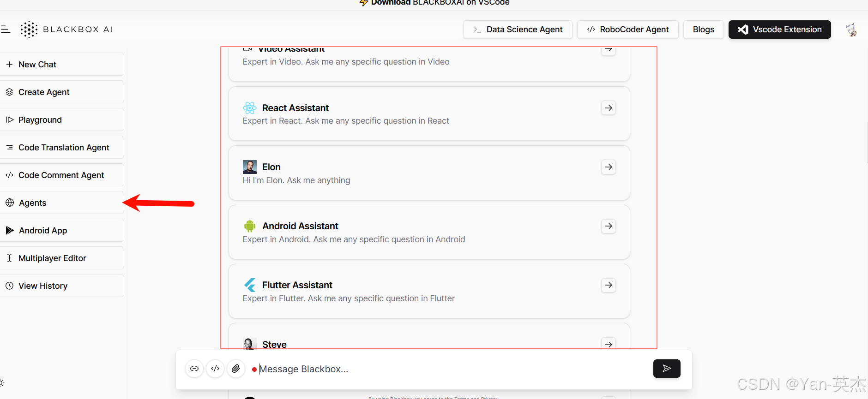Open the user profile avatar
Screen dimensions: 868x399
tap(851, 30)
